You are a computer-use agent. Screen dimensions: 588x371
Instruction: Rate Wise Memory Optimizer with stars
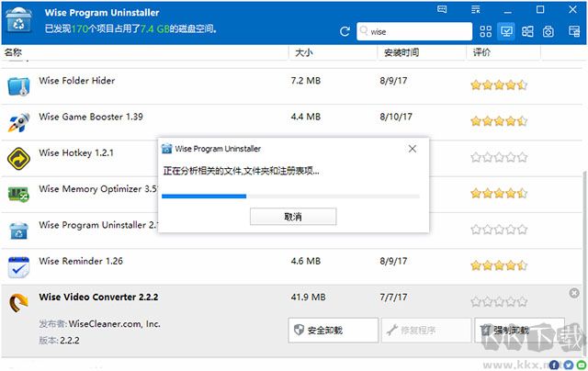(499, 194)
